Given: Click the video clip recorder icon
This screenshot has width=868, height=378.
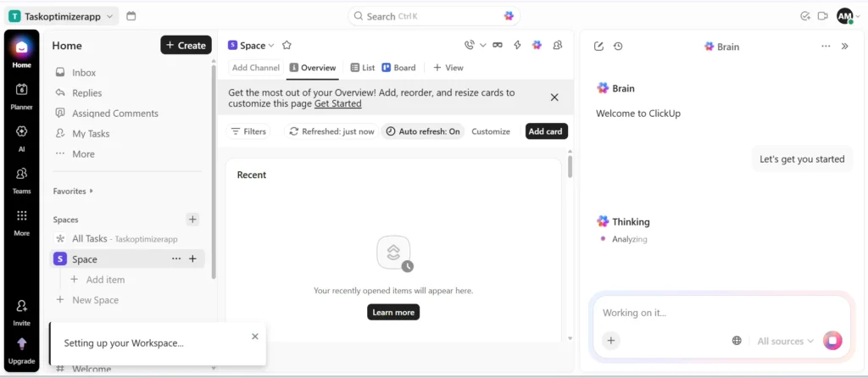Looking at the screenshot, I should (822, 16).
